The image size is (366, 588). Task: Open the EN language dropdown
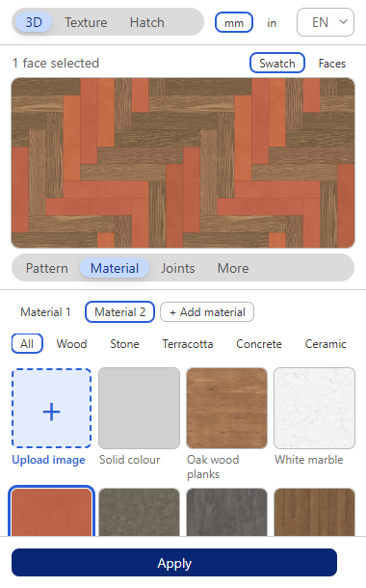click(x=326, y=22)
